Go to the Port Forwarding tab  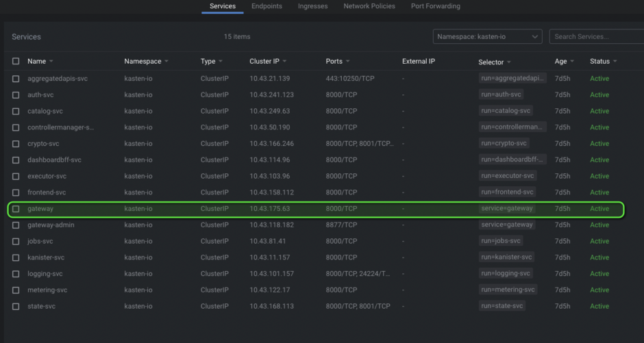(435, 6)
